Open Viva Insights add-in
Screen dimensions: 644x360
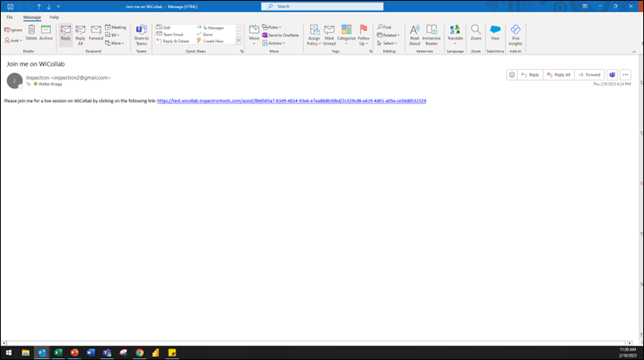click(x=515, y=32)
